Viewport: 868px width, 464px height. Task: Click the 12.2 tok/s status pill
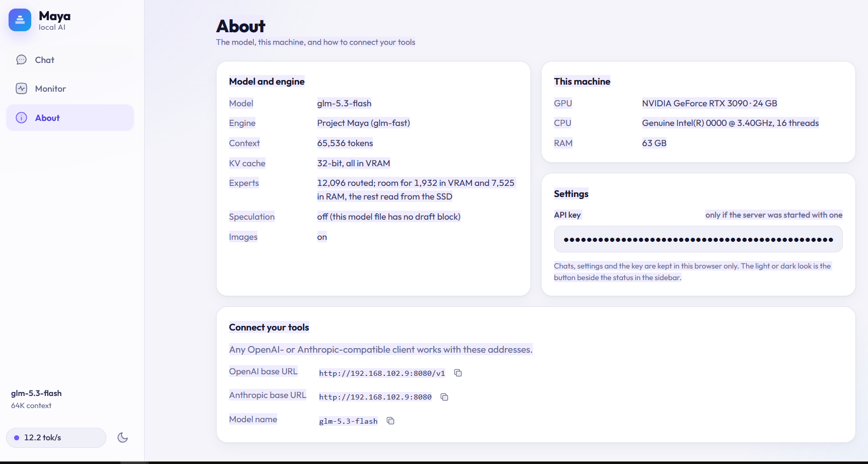coord(56,438)
